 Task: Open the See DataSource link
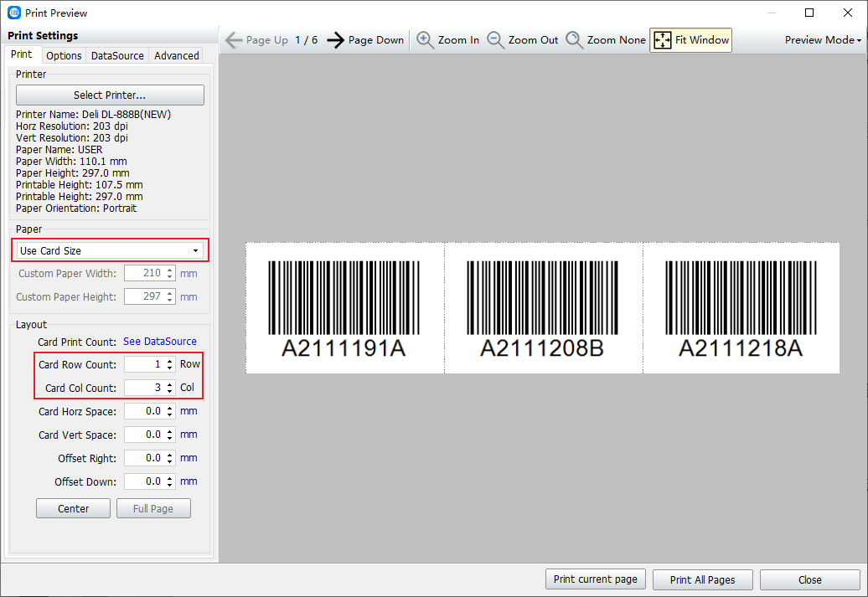pos(160,342)
